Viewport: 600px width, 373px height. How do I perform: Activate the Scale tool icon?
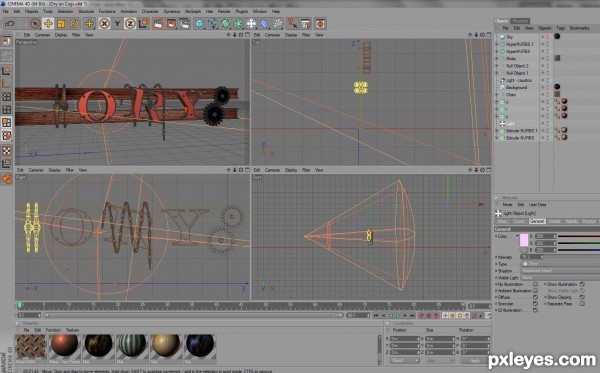click(x=61, y=24)
